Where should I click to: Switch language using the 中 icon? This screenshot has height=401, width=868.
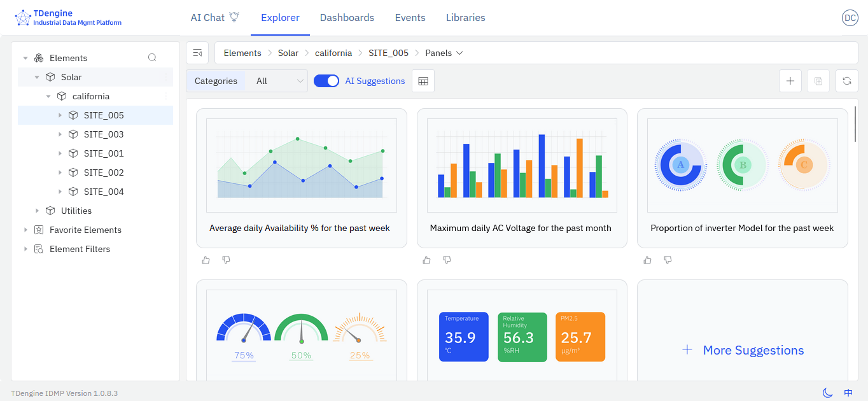(848, 393)
